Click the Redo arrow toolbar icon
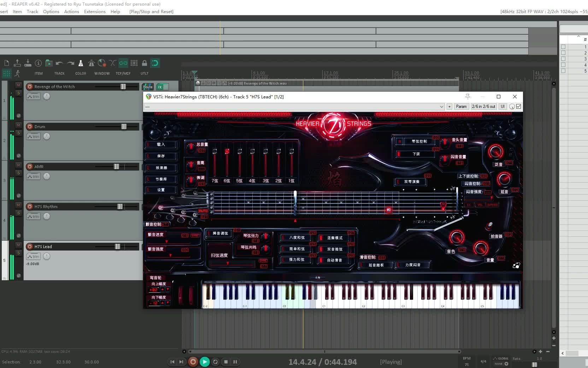 [71, 63]
